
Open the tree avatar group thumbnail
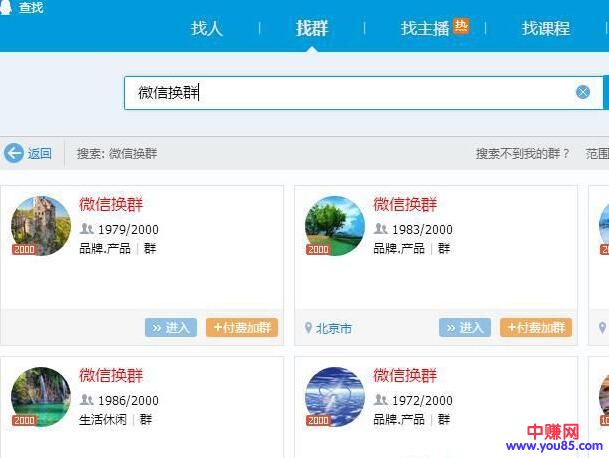pyautogui.click(x=334, y=225)
